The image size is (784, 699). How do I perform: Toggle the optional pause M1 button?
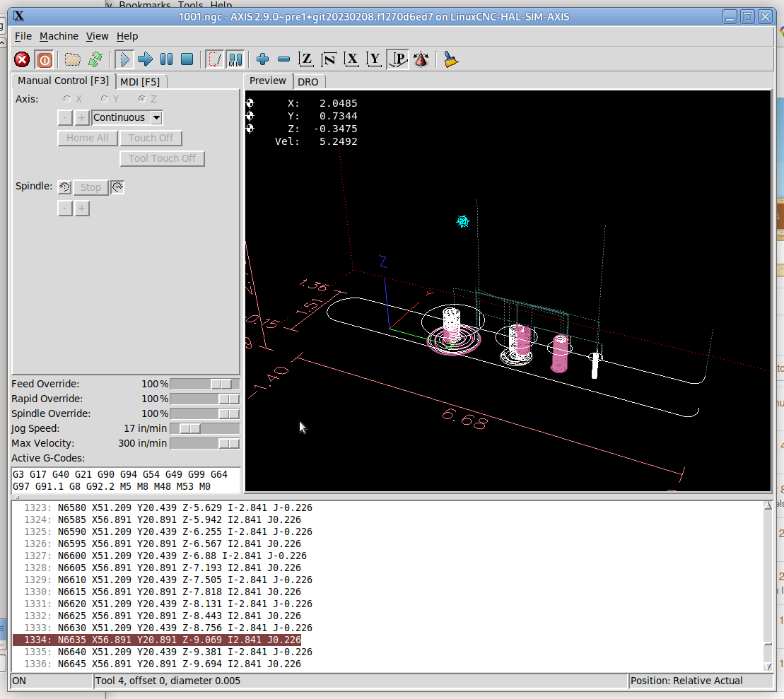(235, 59)
